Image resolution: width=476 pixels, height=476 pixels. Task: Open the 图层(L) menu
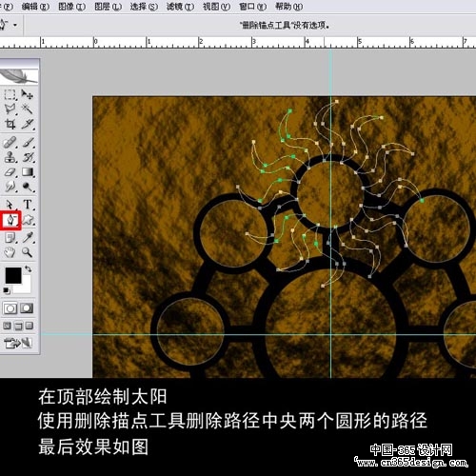tap(109, 7)
